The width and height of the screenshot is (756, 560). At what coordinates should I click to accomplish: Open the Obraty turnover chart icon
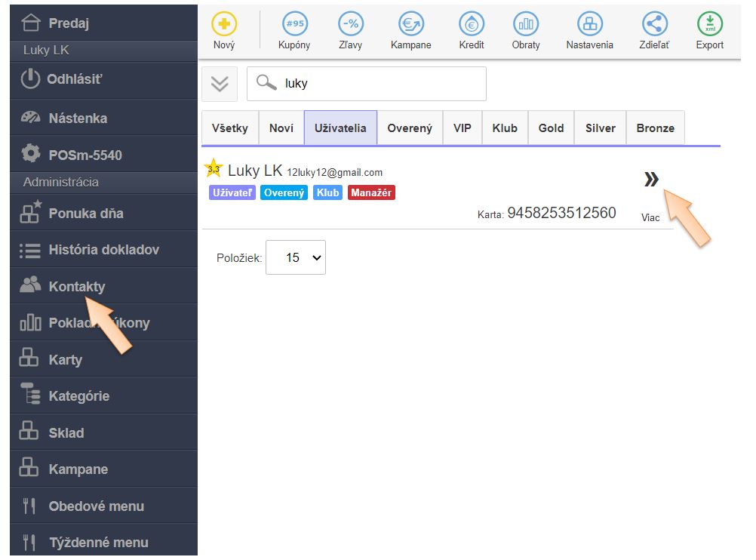pyautogui.click(x=525, y=24)
